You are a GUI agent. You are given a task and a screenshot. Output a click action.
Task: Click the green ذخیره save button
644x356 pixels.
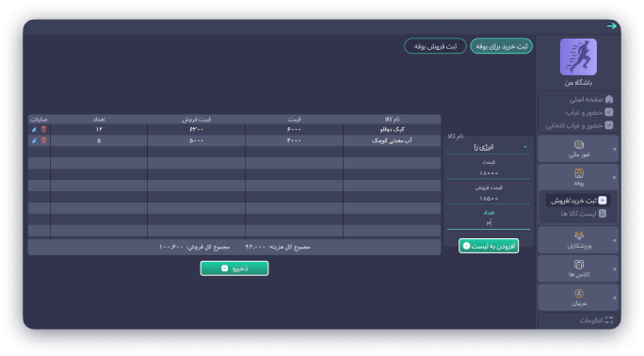pyautogui.click(x=234, y=268)
